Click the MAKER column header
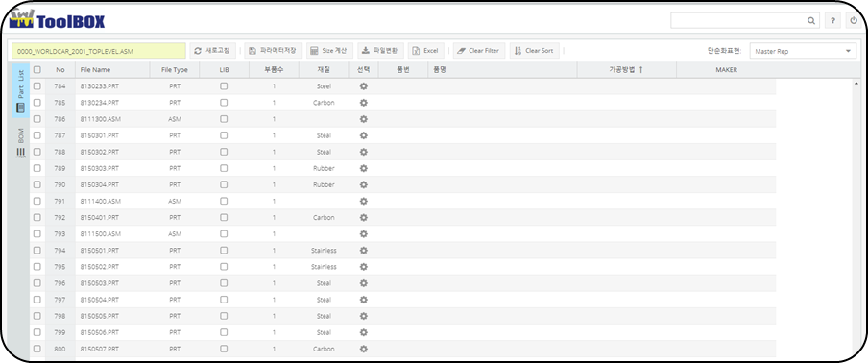 726,70
